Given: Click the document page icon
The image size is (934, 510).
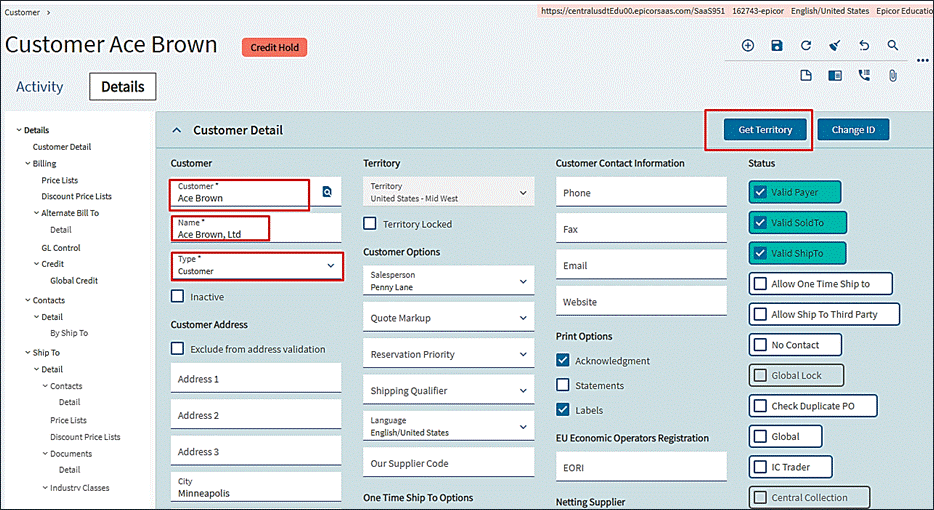Looking at the screenshot, I should tap(806, 76).
